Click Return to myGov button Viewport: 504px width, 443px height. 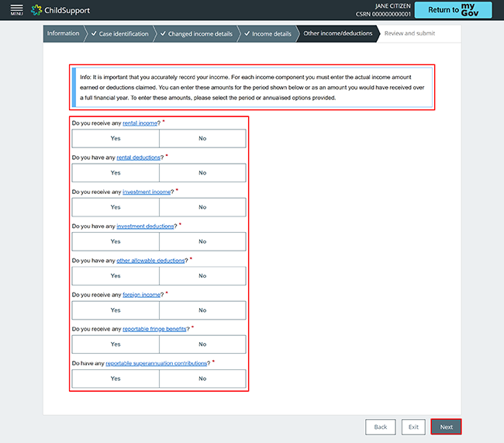[x=453, y=10]
